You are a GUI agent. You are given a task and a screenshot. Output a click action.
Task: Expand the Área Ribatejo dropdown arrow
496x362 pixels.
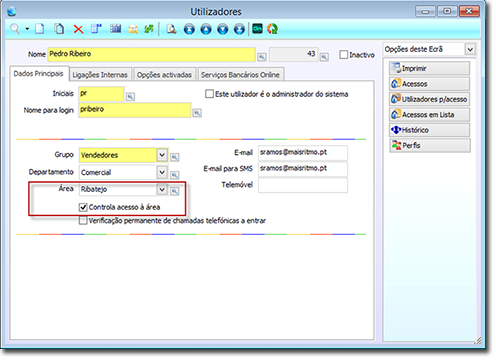tap(162, 189)
